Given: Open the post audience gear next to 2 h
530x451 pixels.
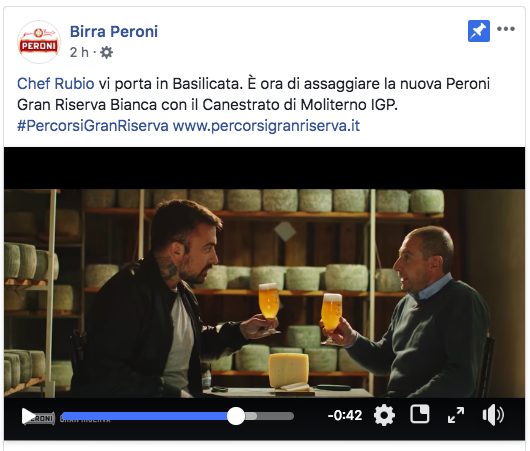Looking at the screenshot, I should click(x=106, y=52).
